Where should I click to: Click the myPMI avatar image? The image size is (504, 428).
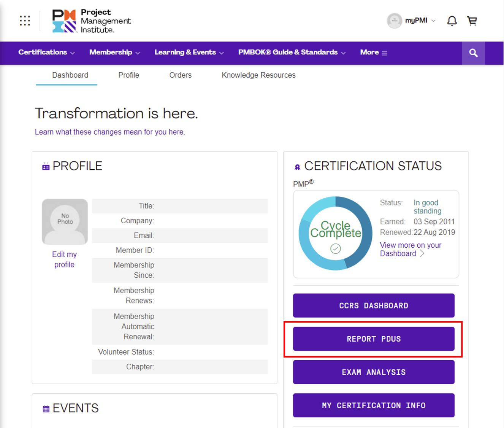pyautogui.click(x=394, y=21)
